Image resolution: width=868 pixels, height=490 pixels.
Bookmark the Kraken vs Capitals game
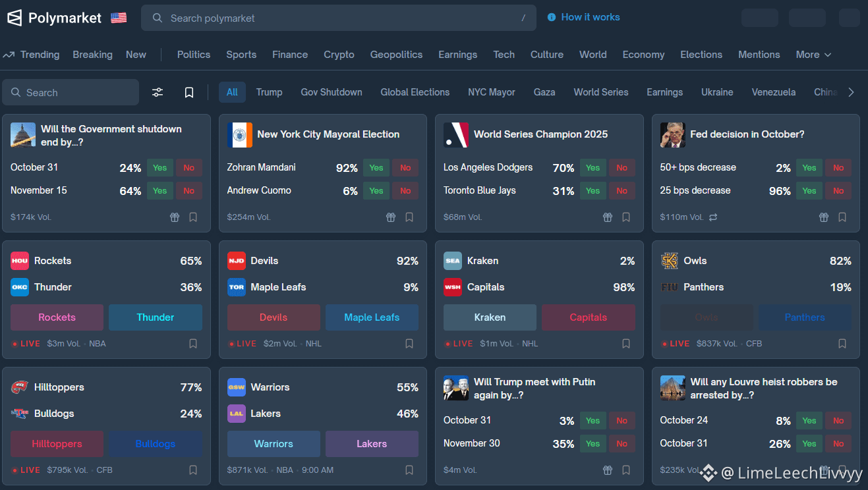point(626,343)
